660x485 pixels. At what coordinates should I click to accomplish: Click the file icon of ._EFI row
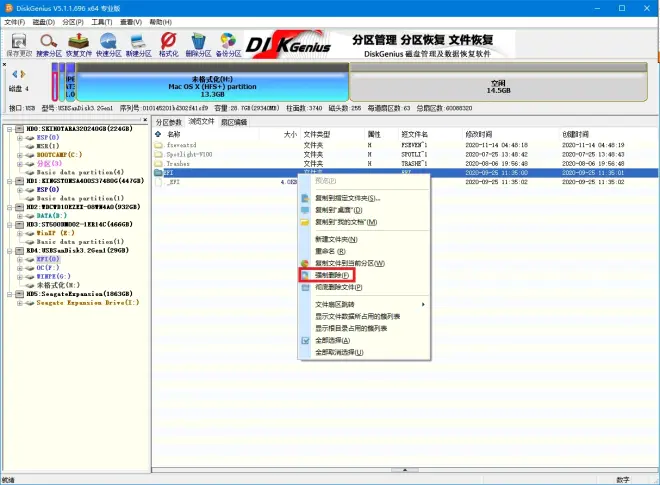[158, 182]
